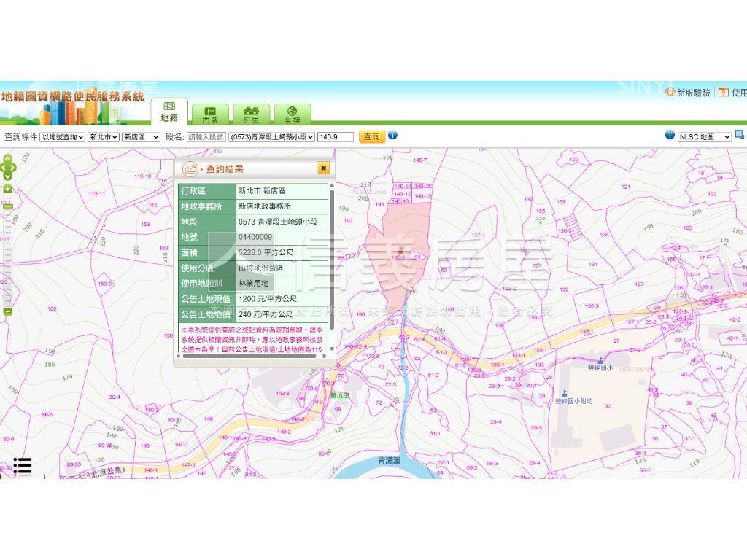Viewport: 747px width, 560px height.
Task: Click the 地籍 tab map icon
Action: 169,106
